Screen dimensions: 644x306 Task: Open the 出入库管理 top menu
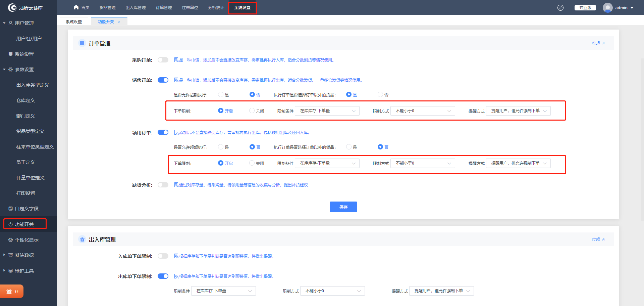coord(136,8)
